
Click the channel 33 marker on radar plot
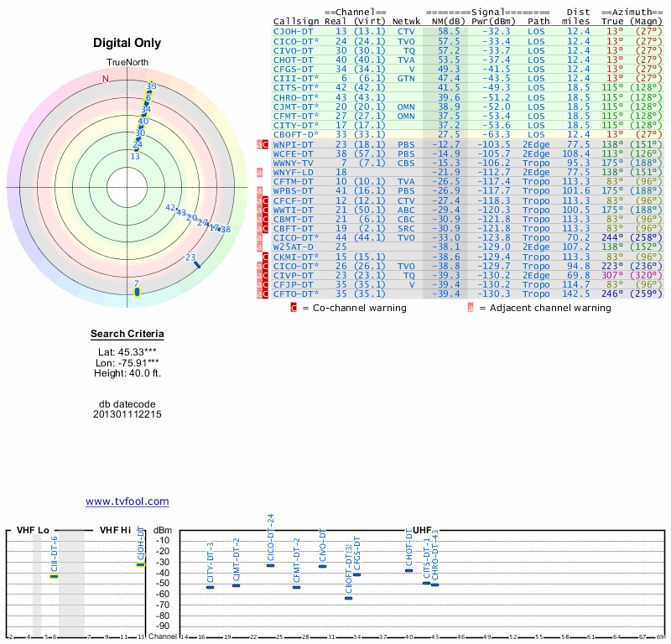[x=150, y=86]
